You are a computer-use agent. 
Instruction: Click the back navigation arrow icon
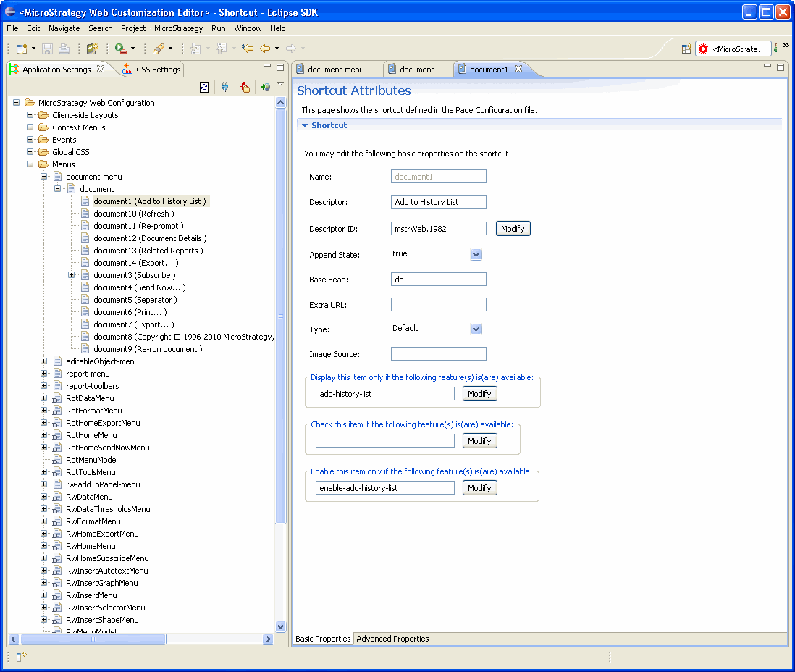click(x=265, y=49)
